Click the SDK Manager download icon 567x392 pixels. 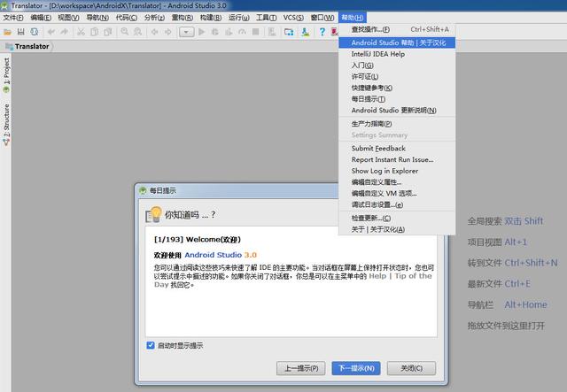306,32
